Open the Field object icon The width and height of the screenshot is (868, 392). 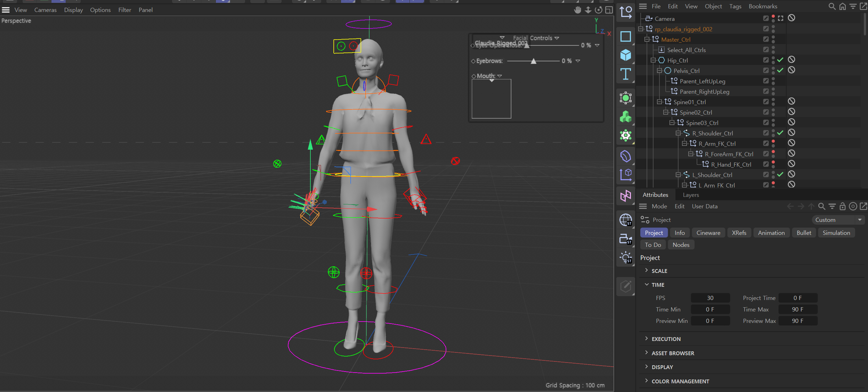pyautogui.click(x=626, y=175)
